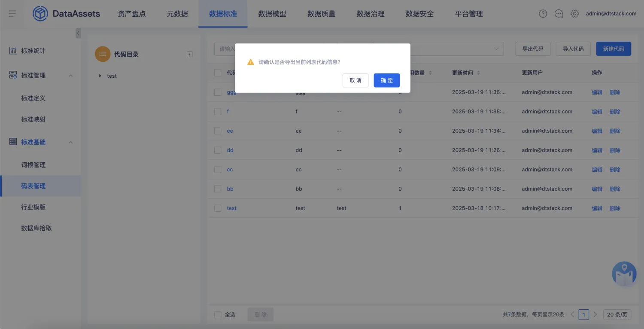Click the bottom 删除 batch delete button
Viewport: 644px width, 329px height.
click(261, 314)
